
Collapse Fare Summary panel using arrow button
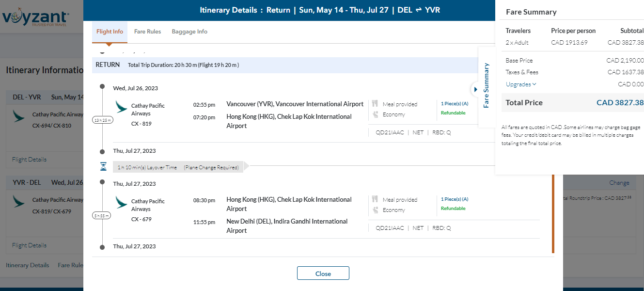(x=475, y=89)
